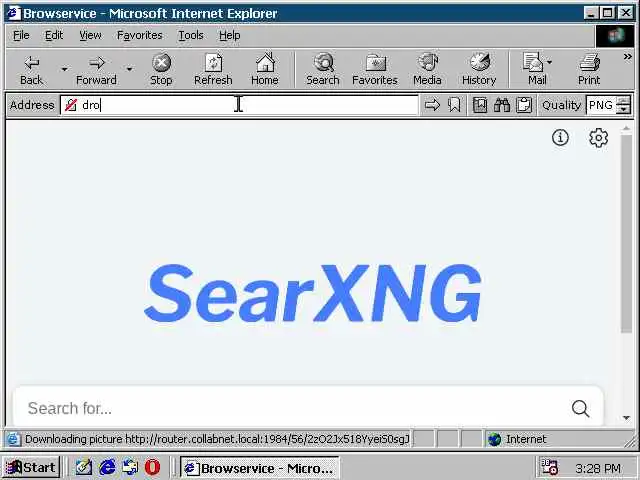Screen dimensions: 640x480
Task: Click the Go arrow next to address bar
Action: coord(432,105)
